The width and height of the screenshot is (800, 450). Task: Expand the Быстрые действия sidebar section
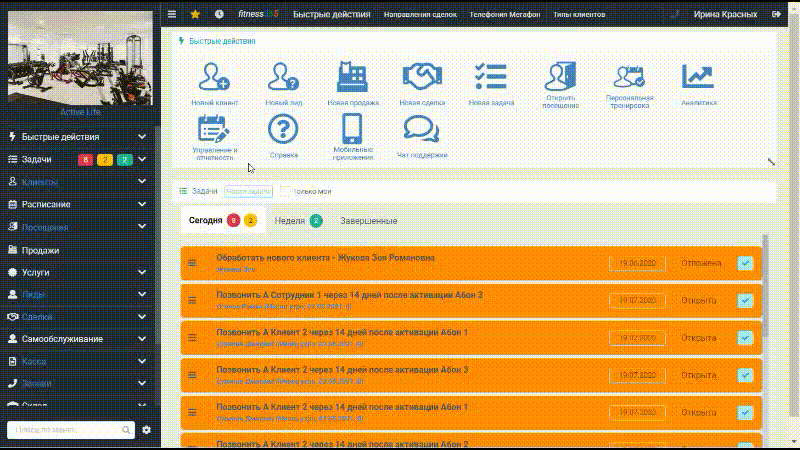(x=142, y=137)
